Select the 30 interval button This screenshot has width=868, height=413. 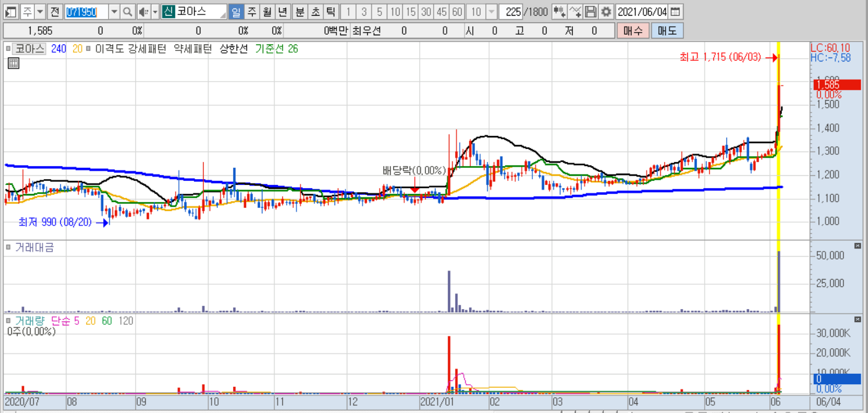click(426, 12)
